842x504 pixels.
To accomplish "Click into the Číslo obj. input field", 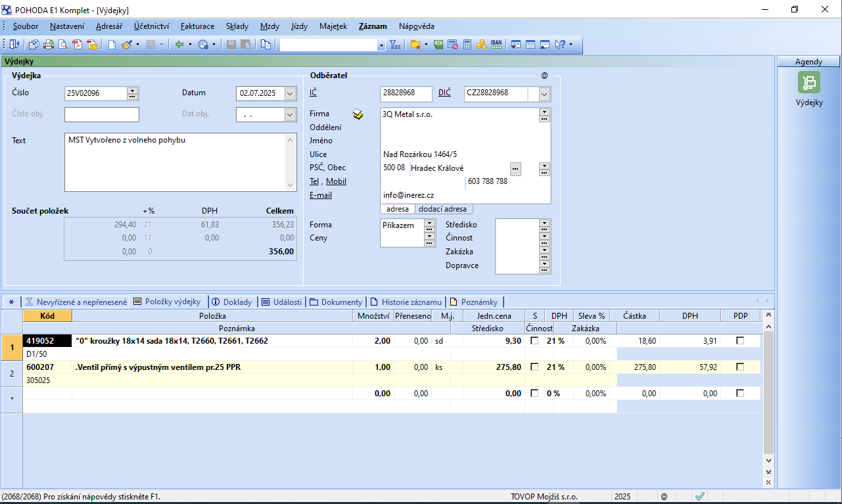I will [102, 115].
